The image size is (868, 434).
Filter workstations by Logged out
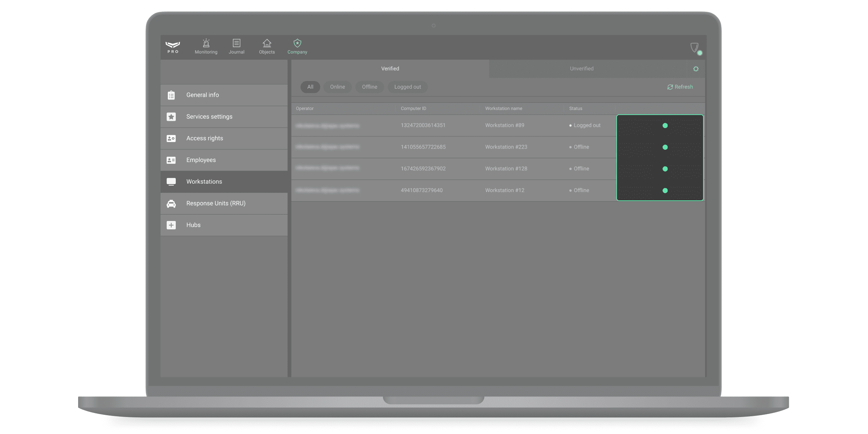(408, 87)
